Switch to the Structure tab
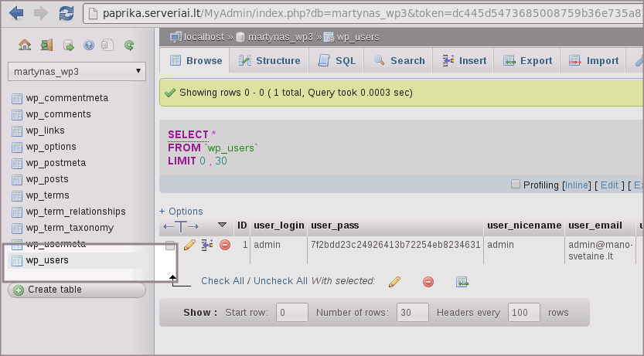644x356 pixels. 269,61
